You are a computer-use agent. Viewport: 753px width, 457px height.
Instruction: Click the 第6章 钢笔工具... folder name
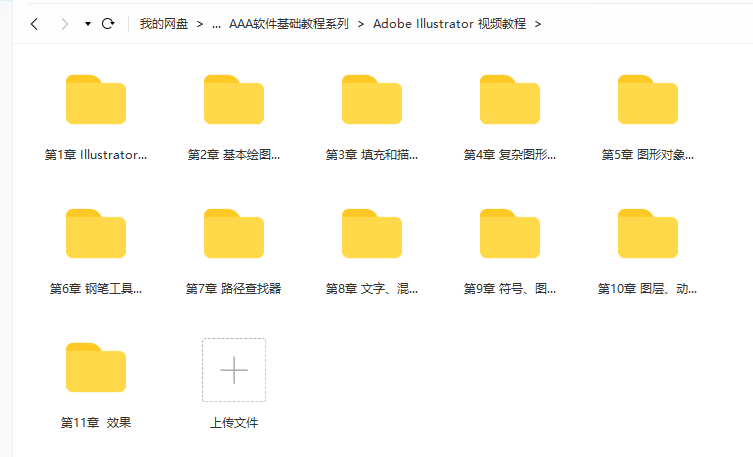pyautogui.click(x=96, y=289)
